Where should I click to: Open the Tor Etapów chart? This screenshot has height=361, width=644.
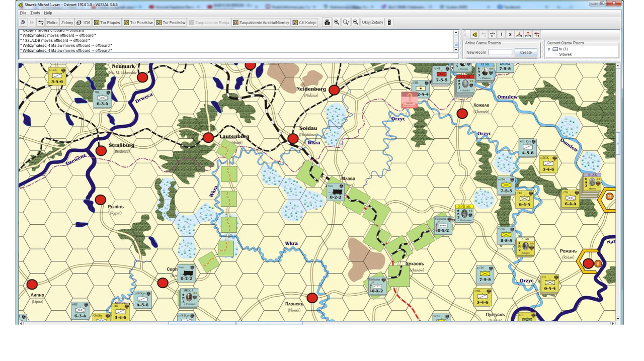click(108, 23)
